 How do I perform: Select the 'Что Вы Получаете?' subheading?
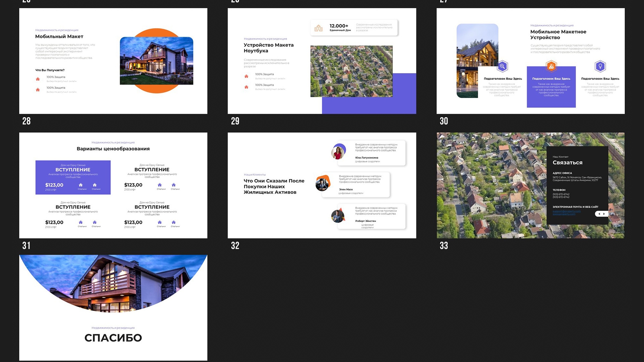tap(50, 70)
